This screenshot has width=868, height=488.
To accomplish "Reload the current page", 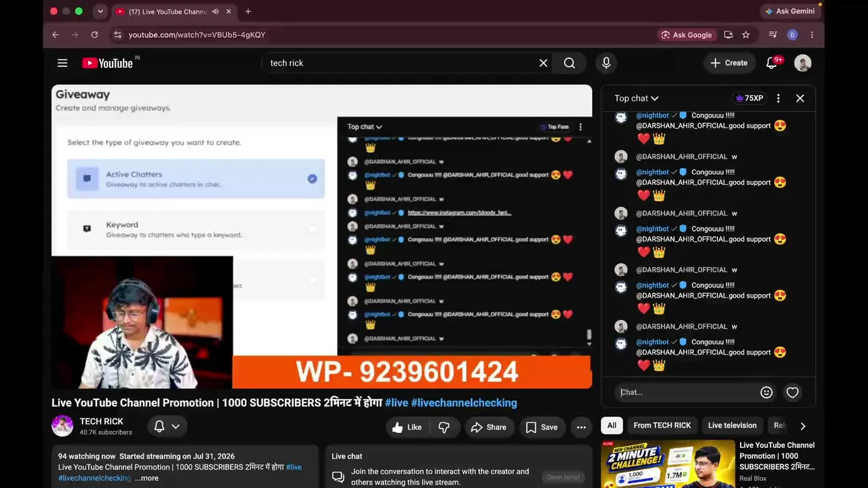I will tap(94, 35).
